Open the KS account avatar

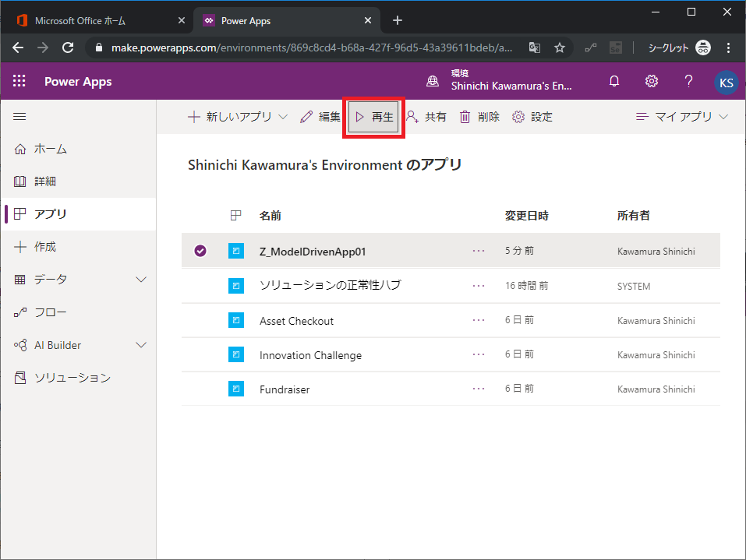[x=726, y=83]
